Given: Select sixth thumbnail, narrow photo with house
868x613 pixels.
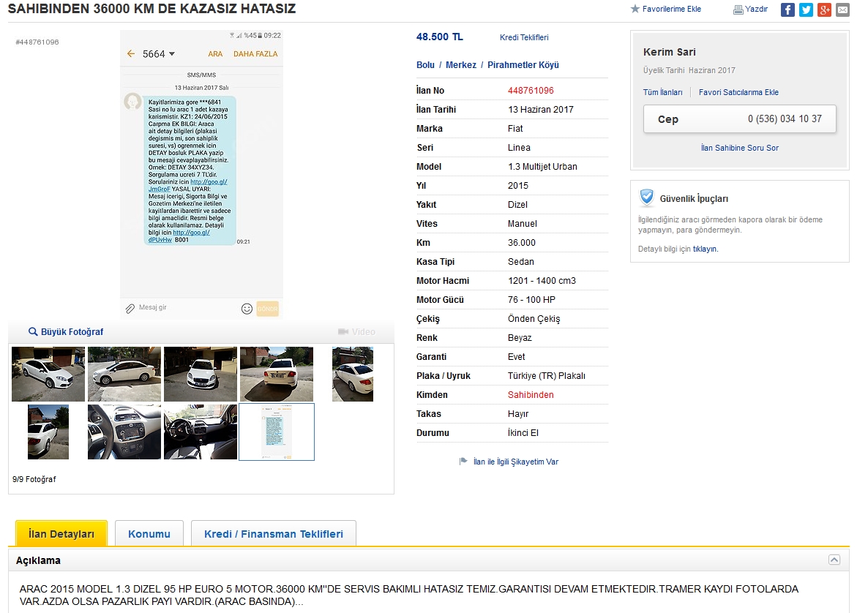Looking at the screenshot, I should point(48,432).
